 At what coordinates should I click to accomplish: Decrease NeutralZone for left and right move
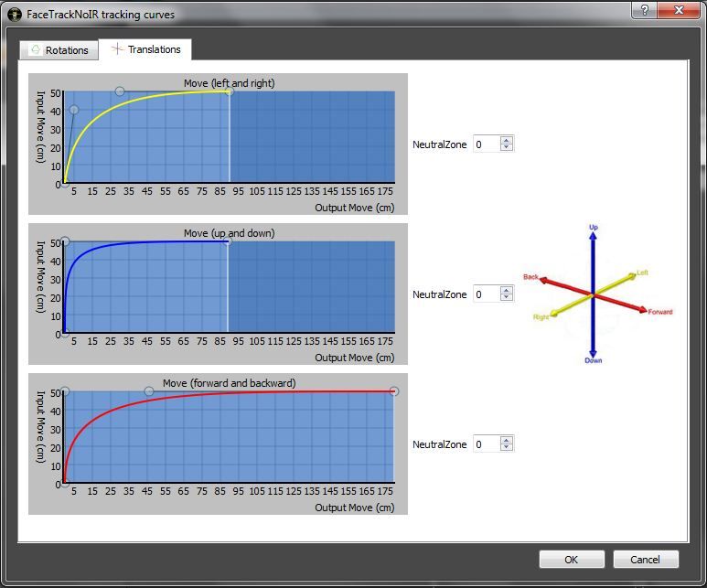point(507,148)
